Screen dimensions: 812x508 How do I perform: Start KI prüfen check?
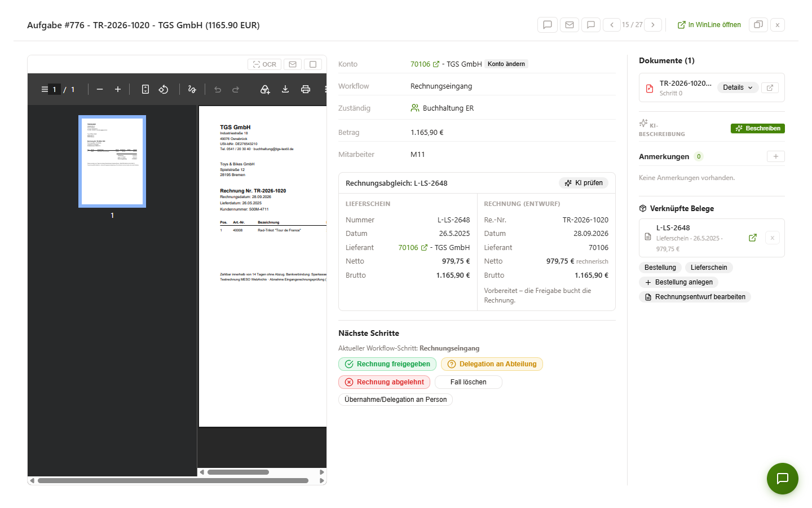584,183
